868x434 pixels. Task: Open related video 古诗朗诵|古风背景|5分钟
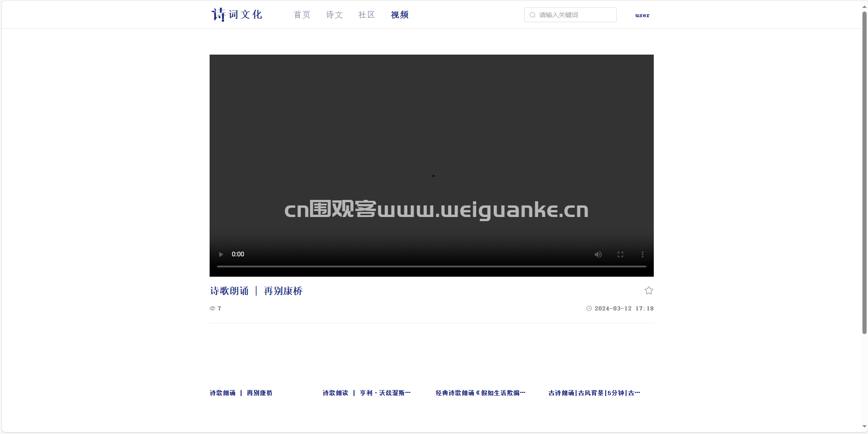594,393
